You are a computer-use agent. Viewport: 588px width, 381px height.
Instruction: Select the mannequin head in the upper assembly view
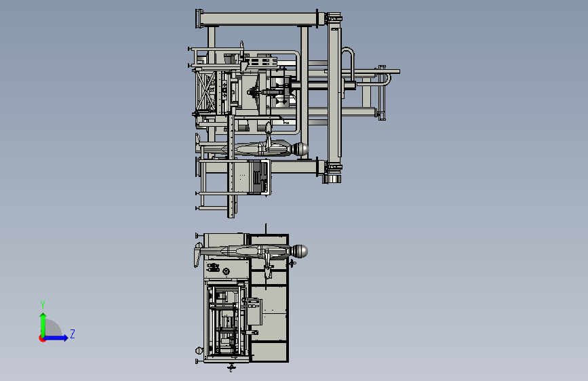(300, 149)
